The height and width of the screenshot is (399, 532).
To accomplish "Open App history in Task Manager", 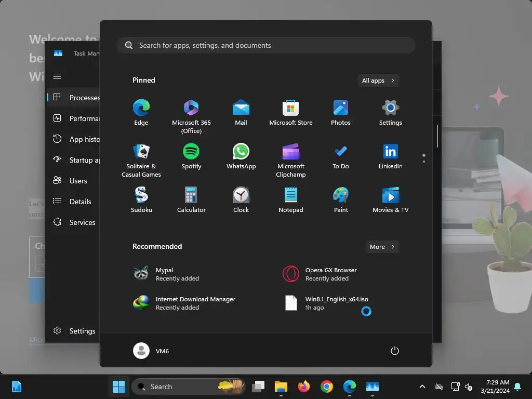I will coord(74,139).
